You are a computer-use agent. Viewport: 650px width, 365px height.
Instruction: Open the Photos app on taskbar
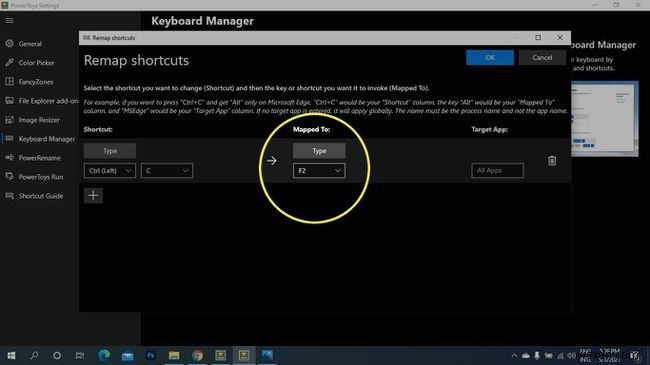pyautogui.click(x=267, y=355)
